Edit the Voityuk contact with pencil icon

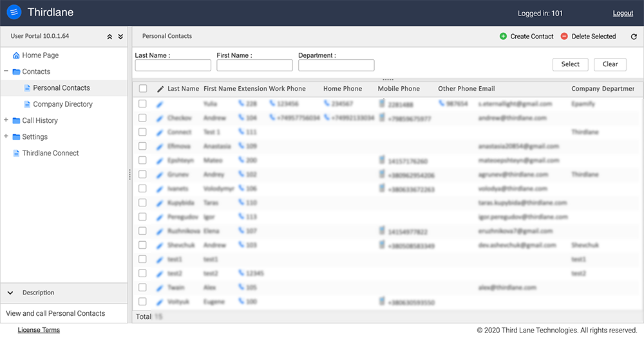tap(160, 302)
